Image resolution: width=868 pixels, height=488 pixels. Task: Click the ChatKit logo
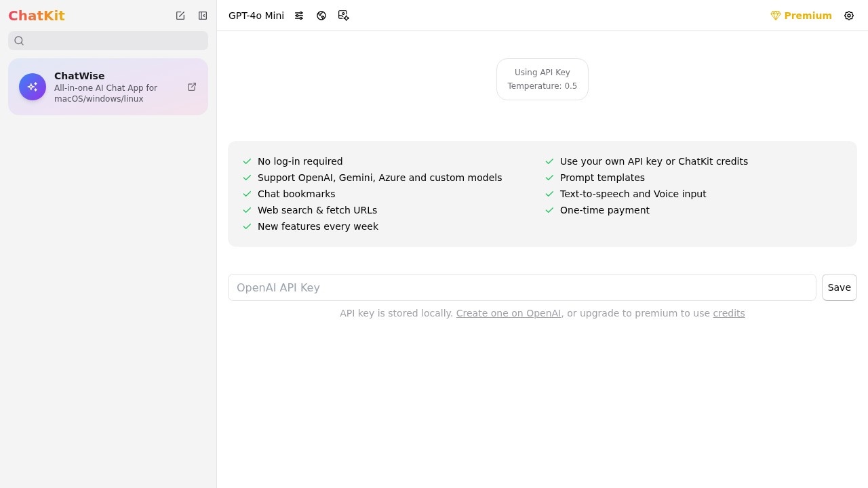click(37, 16)
